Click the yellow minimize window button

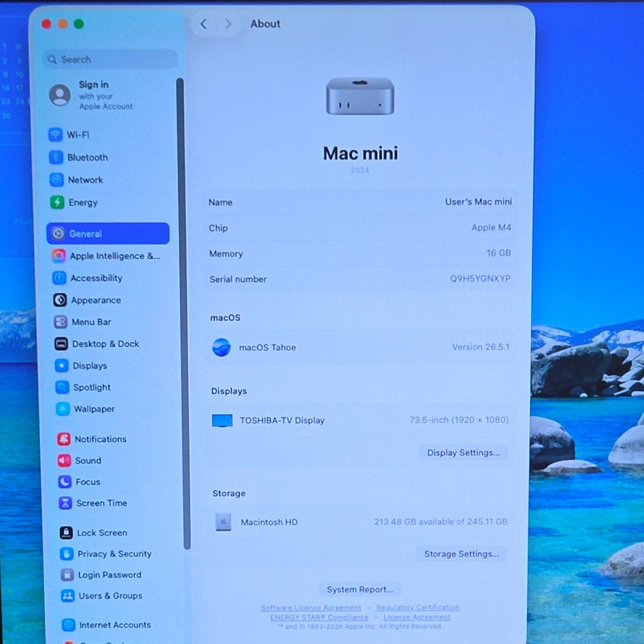(x=63, y=24)
